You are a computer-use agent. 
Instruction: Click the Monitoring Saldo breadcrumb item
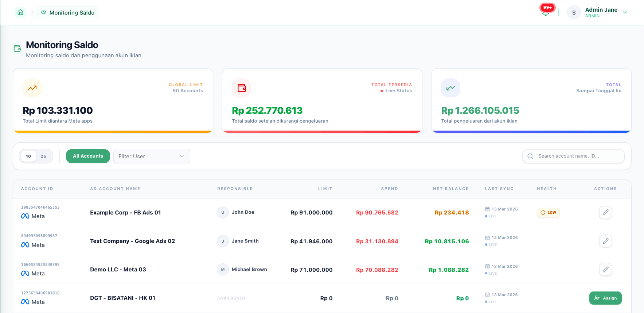pos(68,12)
